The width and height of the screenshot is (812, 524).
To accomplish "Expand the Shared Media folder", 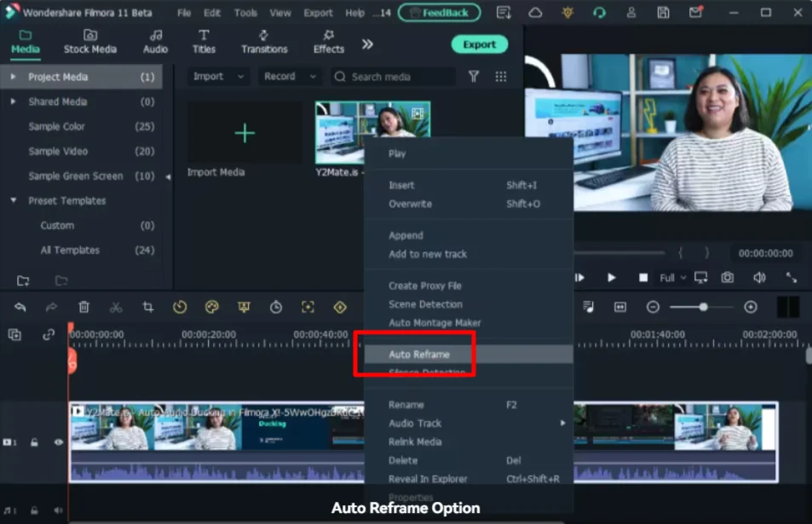I will 13,101.
